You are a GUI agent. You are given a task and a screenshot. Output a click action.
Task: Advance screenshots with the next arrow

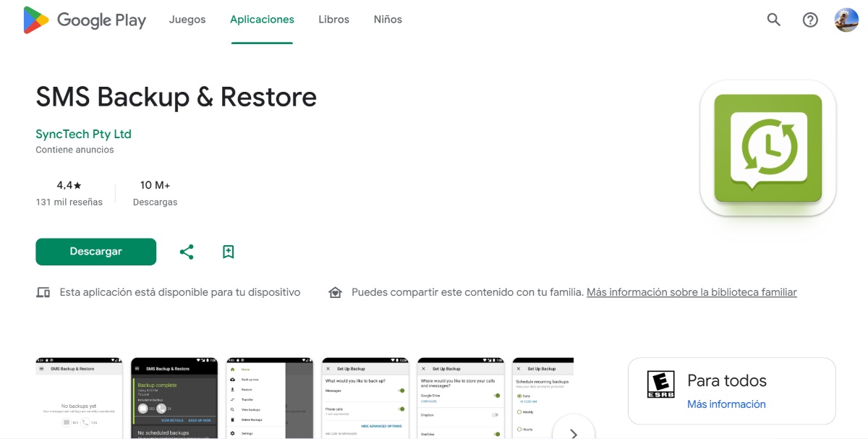click(x=573, y=433)
